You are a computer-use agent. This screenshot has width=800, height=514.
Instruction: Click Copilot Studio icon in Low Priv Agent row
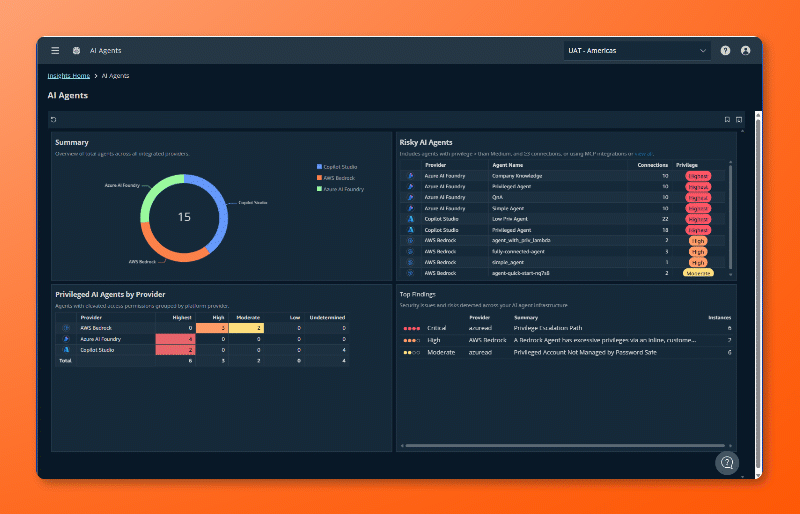(x=410, y=219)
